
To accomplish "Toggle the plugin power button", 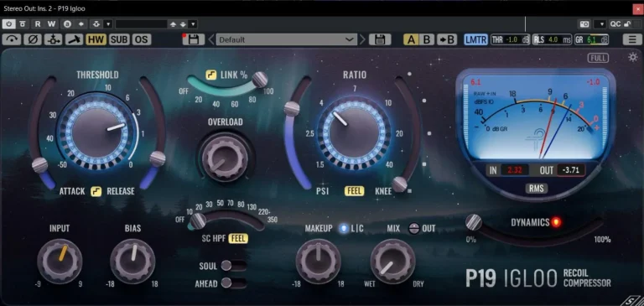I will (x=9, y=23).
